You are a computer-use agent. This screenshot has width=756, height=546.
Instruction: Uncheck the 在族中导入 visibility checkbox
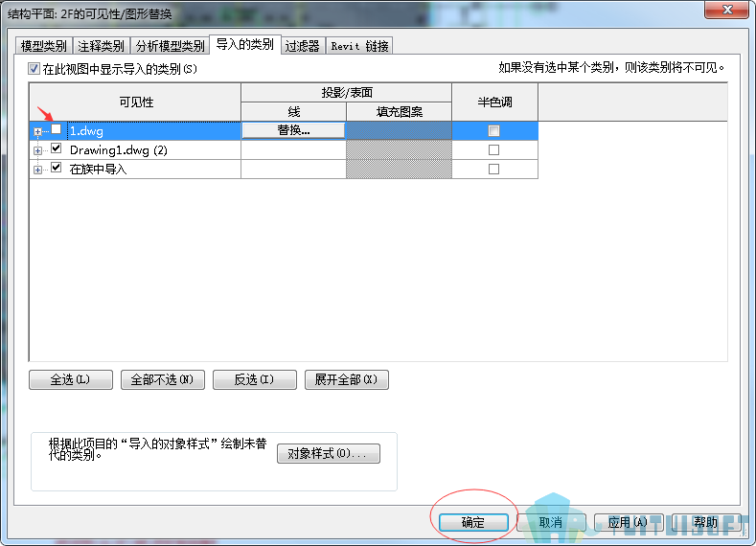[x=57, y=168]
